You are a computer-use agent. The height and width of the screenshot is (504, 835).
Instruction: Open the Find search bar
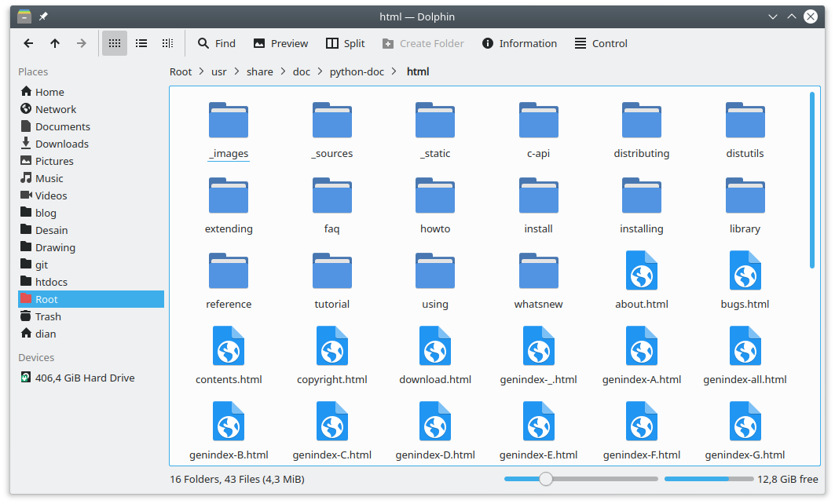pos(217,43)
